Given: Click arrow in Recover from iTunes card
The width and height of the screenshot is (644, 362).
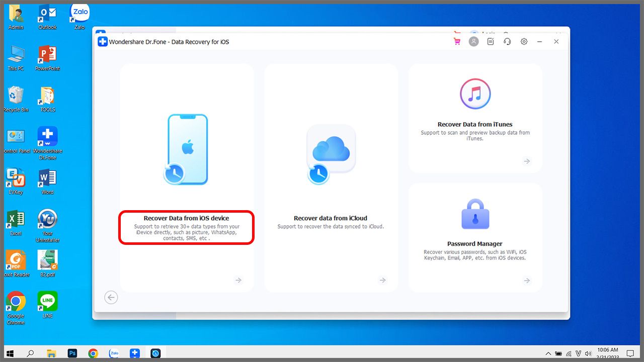Looking at the screenshot, I should (x=527, y=161).
